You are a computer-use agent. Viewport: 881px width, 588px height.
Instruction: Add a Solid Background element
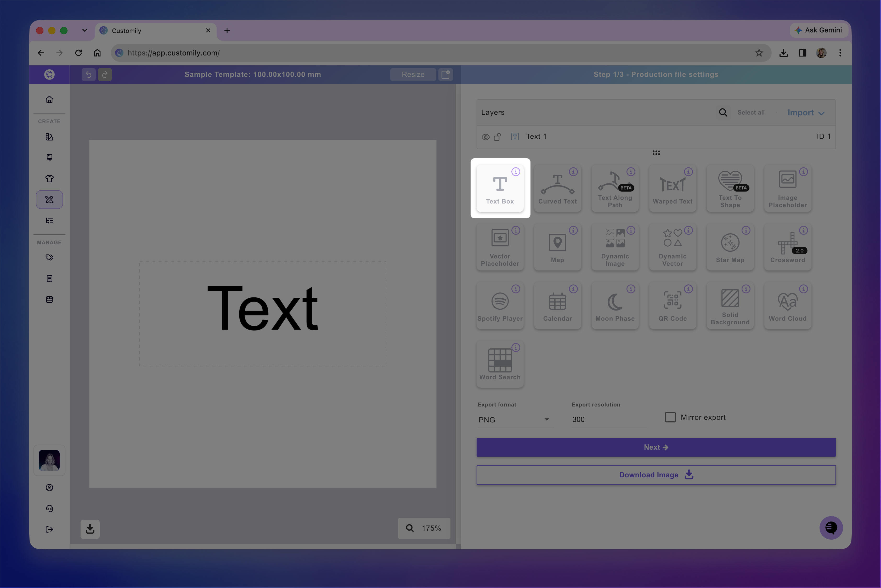(x=730, y=306)
